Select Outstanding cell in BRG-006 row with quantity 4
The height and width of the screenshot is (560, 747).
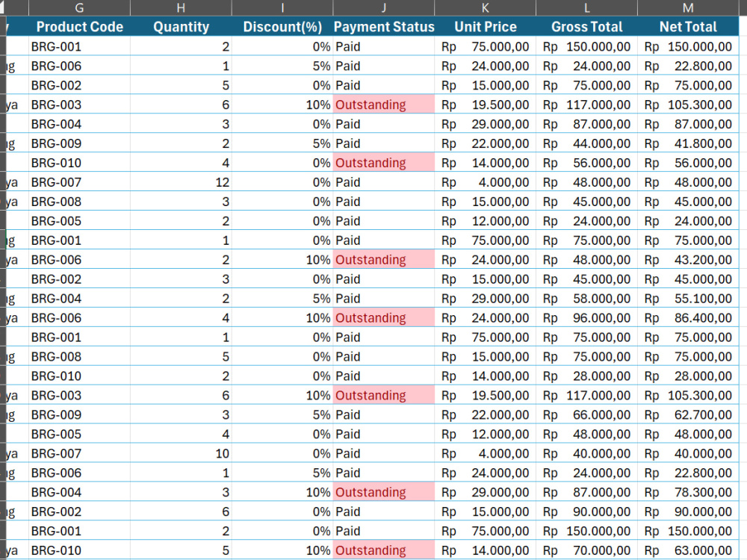384,317
